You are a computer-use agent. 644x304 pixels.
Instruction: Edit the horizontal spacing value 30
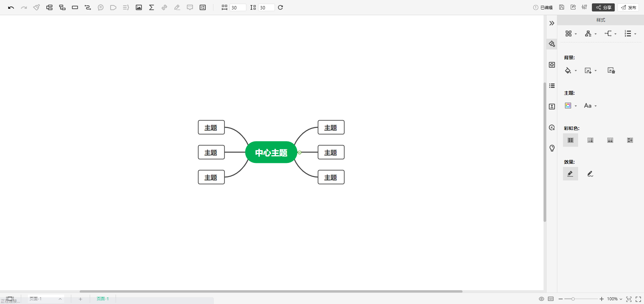pos(238,7)
